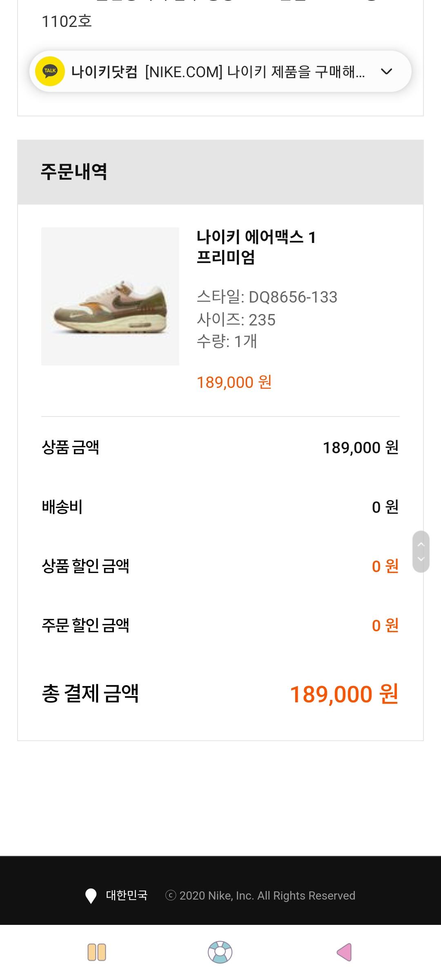Tap the 스타일: DQ8656-133 style code
This screenshot has height=980, width=441.
point(267,297)
